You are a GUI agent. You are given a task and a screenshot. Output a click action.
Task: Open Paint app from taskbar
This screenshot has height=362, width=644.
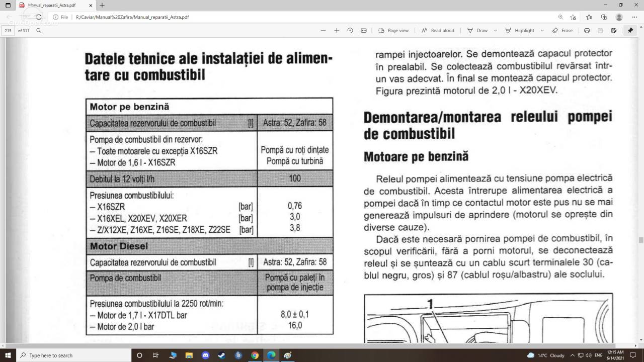pos(288,355)
